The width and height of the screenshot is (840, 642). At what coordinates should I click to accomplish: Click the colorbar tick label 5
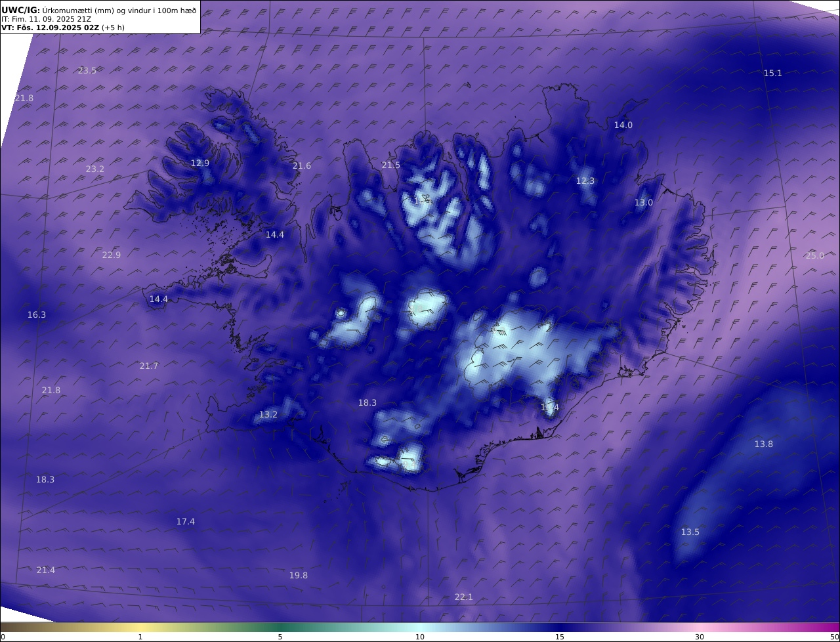pyautogui.click(x=280, y=637)
